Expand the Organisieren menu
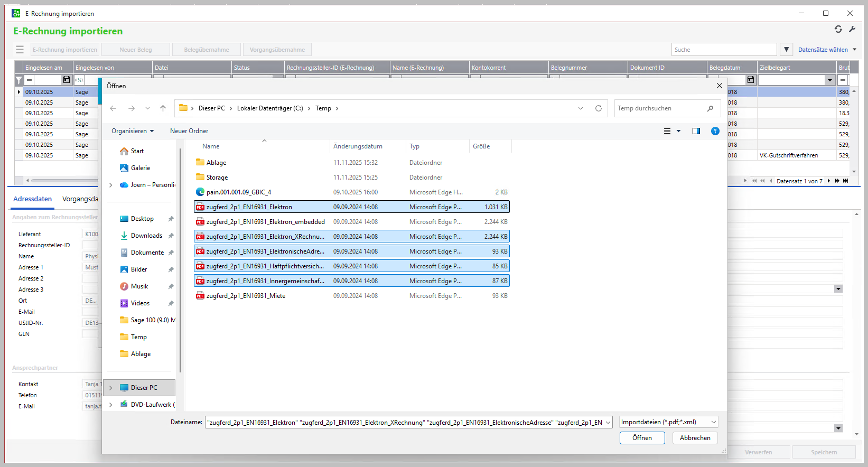 133,131
